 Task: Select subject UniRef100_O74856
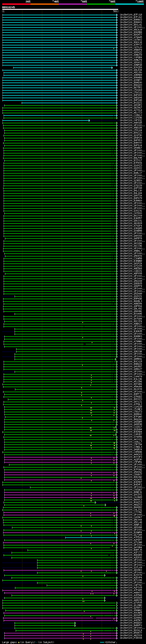131,437
